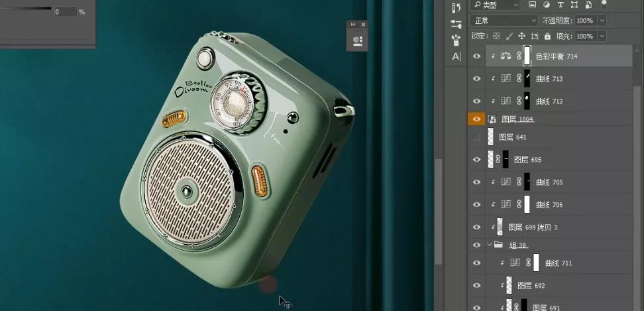
Task: Lock all layer attributes
Action: (x=547, y=36)
